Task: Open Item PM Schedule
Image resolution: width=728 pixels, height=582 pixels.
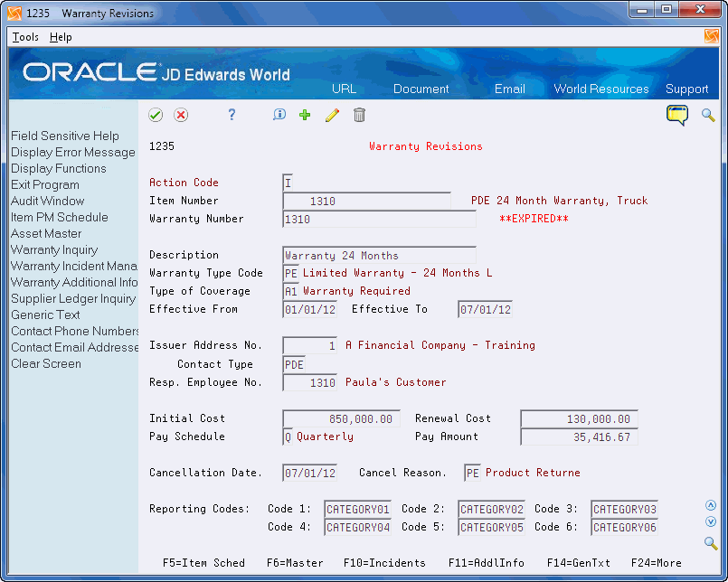Action: (x=60, y=217)
